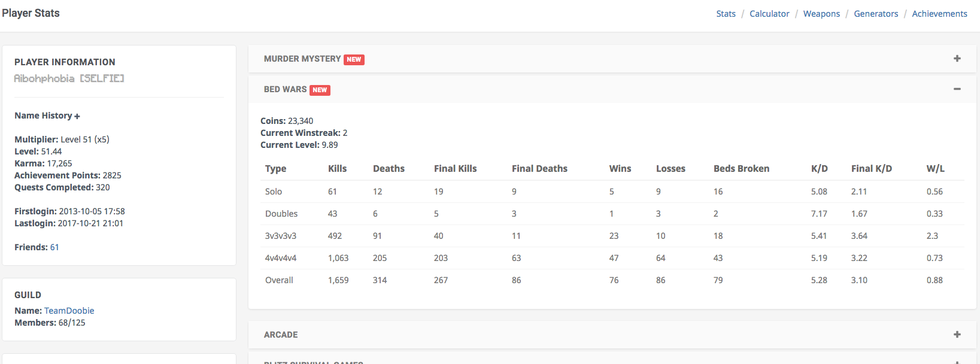Click 4v4v4v4 kills value 1,063
The height and width of the screenshot is (364, 980).
(x=338, y=258)
